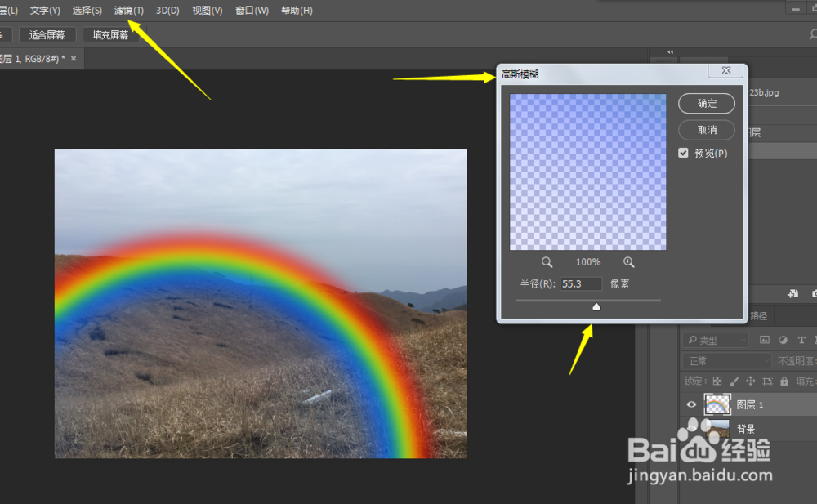
Task: Toggle pixel layer filter icon
Action: 765,340
